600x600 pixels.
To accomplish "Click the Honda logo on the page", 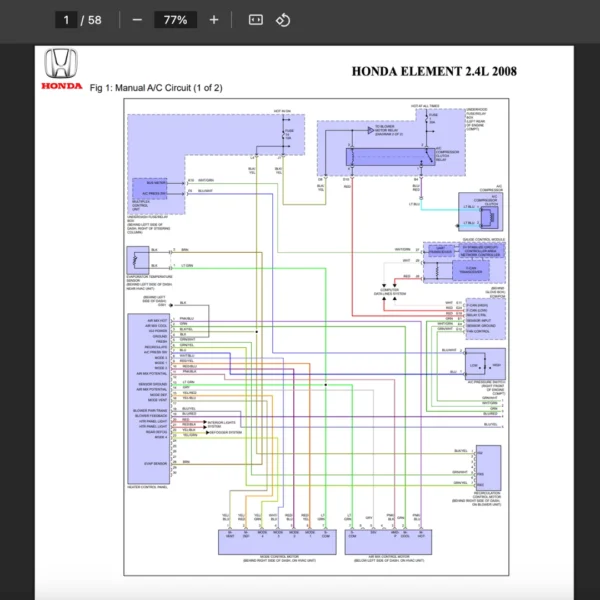I will (x=62, y=69).
